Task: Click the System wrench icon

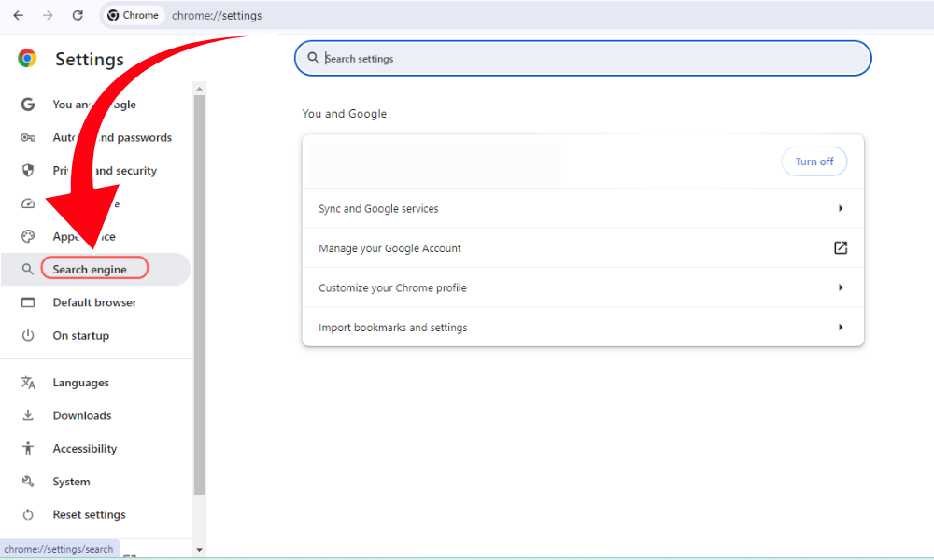Action: 28,482
